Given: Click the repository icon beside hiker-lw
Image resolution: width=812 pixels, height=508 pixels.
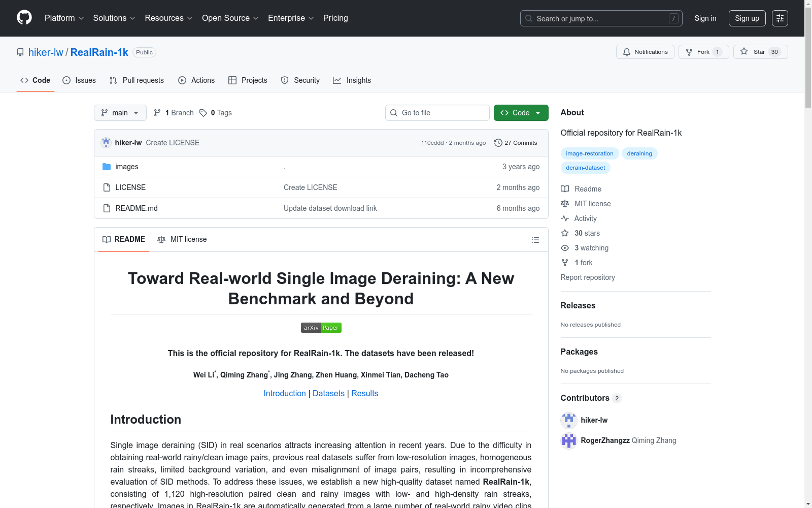Looking at the screenshot, I should point(20,52).
